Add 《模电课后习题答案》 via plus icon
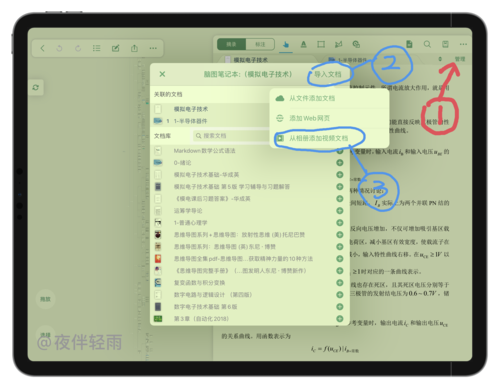Screen dimensions: 500x389 (340, 199)
